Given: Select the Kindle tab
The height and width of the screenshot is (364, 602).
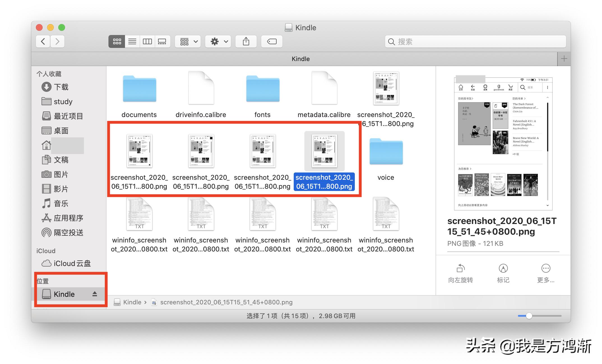Looking at the screenshot, I should pos(301,59).
